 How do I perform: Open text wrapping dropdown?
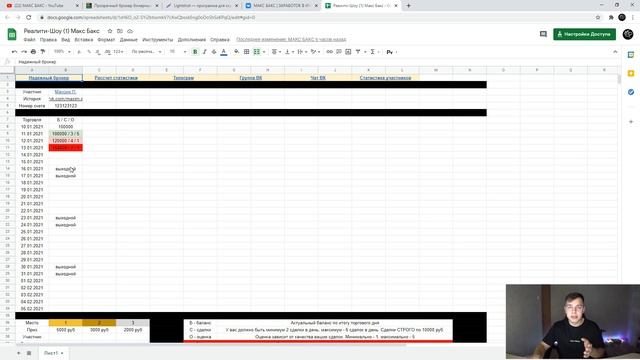click(302, 52)
